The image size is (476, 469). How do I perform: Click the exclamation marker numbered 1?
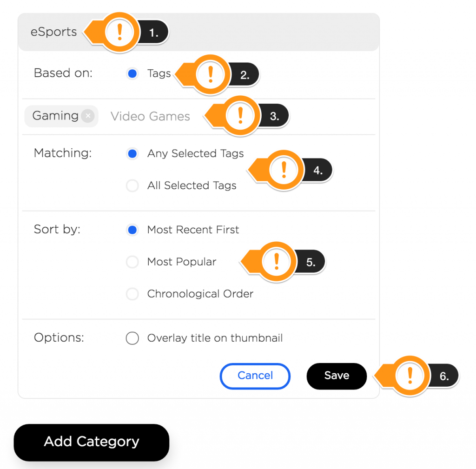[119, 32]
